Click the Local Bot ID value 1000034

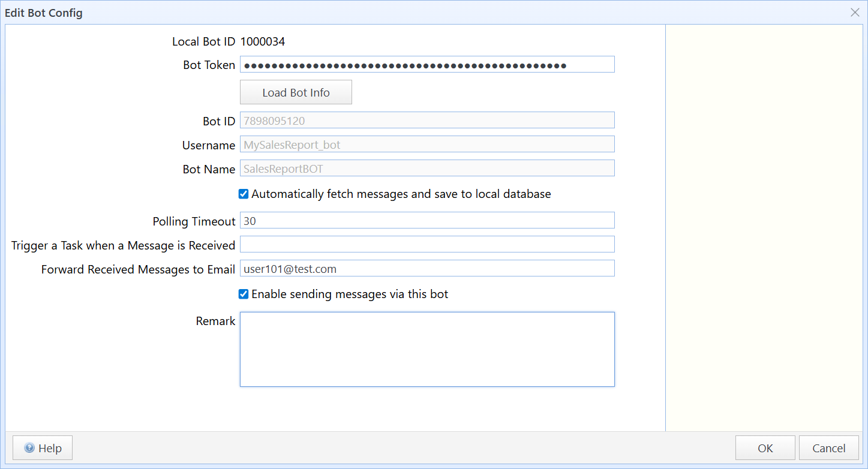262,42
